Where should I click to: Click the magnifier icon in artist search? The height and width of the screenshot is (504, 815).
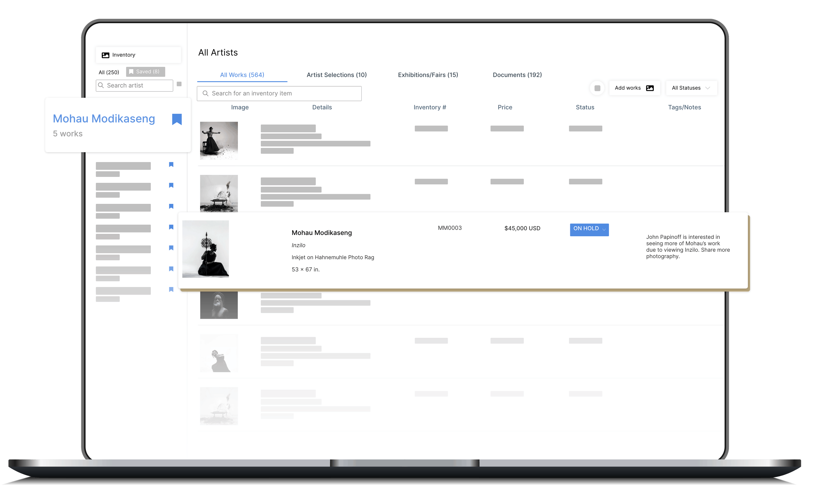pyautogui.click(x=101, y=85)
